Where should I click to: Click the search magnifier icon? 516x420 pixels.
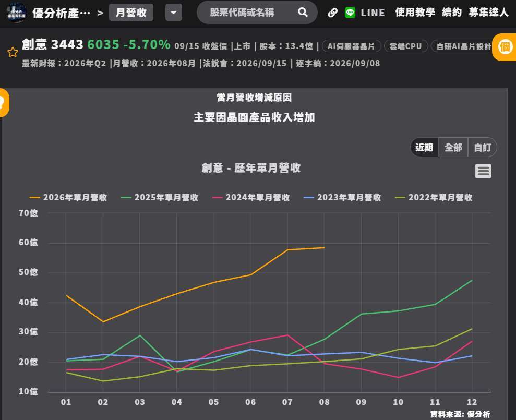pyautogui.click(x=303, y=13)
